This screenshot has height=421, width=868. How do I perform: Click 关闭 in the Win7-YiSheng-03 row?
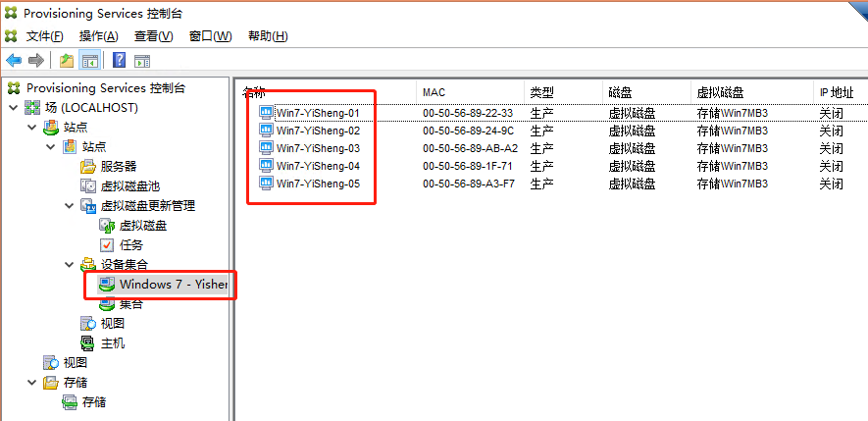pos(832,148)
